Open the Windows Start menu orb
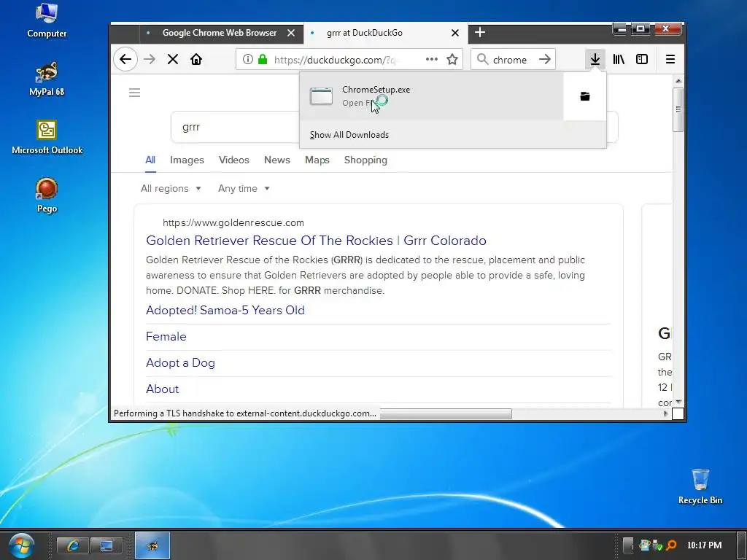 click(21, 545)
